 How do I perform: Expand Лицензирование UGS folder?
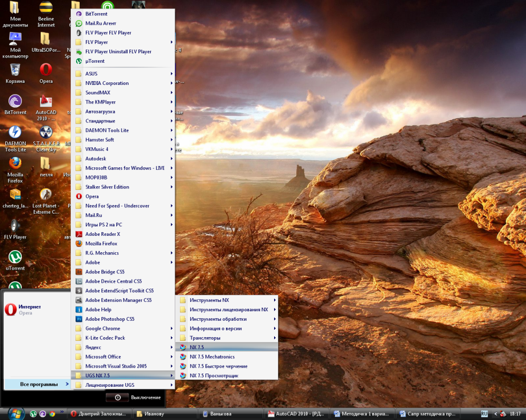(123, 385)
